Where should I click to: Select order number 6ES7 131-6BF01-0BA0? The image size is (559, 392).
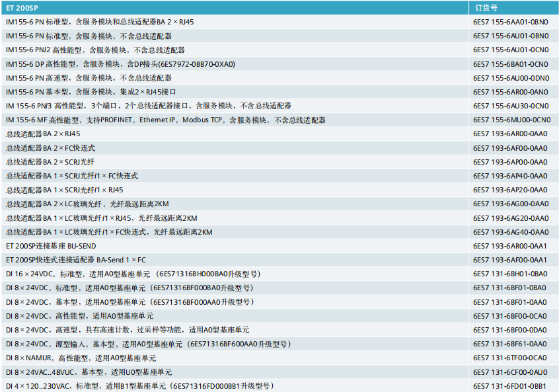coord(509,288)
